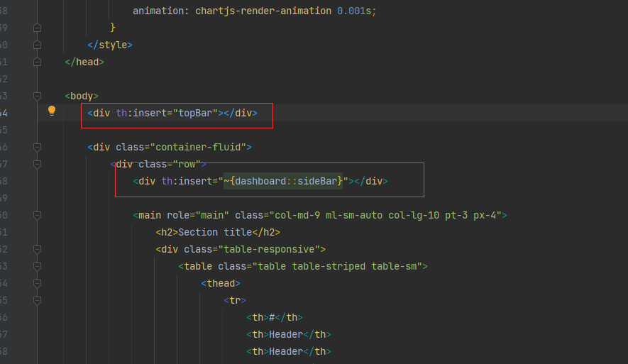Collapse the tr row fold marker

click(x=37, y=300)
